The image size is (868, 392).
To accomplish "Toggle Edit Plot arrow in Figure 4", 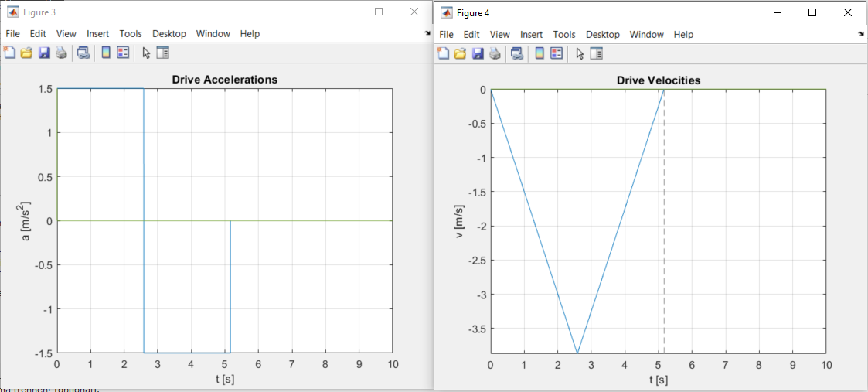I will [580, 53].
